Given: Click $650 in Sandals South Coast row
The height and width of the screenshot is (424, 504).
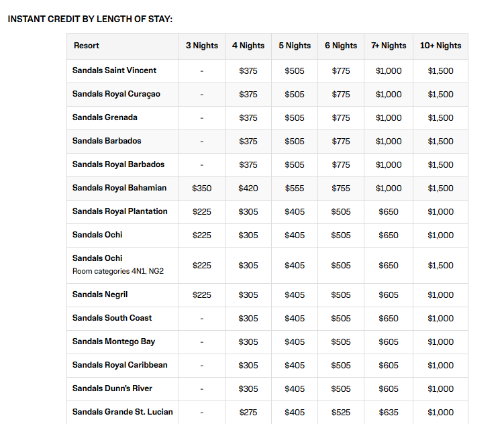Looking at the screenshot, I should [389, 319].
